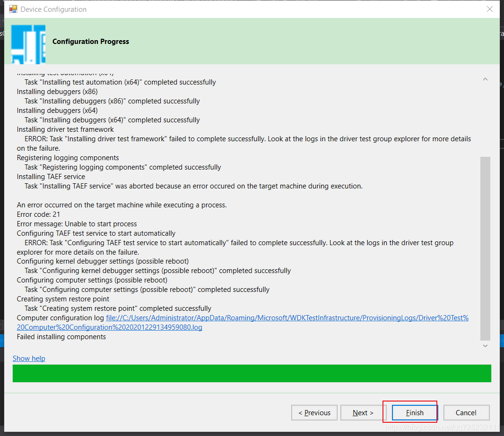Image resolution: width=504 pixels, height=436 pixels.
Task: Click the Cancel button
Action: click(466, 412)
